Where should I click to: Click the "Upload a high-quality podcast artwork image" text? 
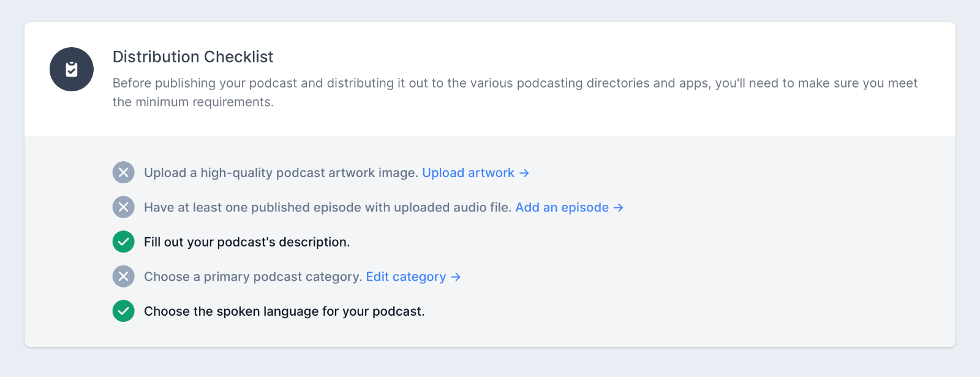(x=281, y=173)
